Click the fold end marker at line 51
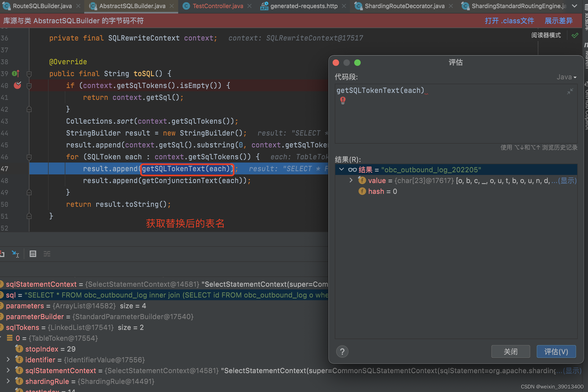The width and height of the screenshot is (588, 392). pos(29,216)
